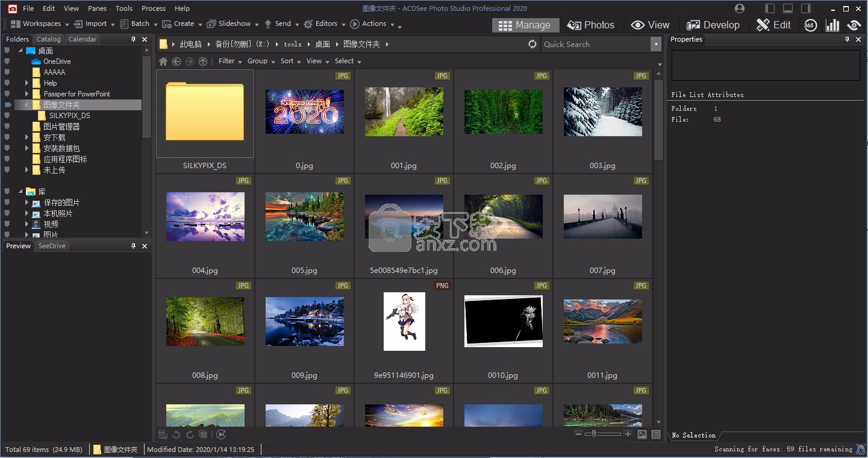Image resolution: width=868 pixels, height=458 pixels.
Task: Navigate back with left arrow icon
Action: (x=176, y=61)
